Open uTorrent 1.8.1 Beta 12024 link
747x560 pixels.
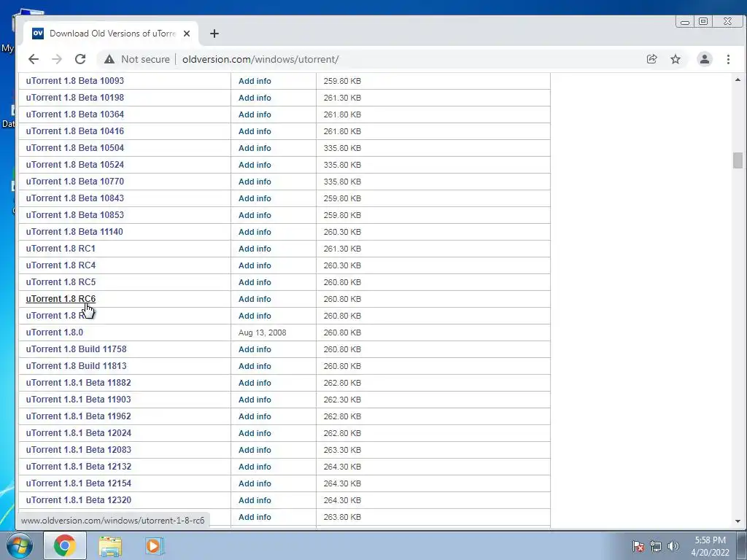coord(79,433)
